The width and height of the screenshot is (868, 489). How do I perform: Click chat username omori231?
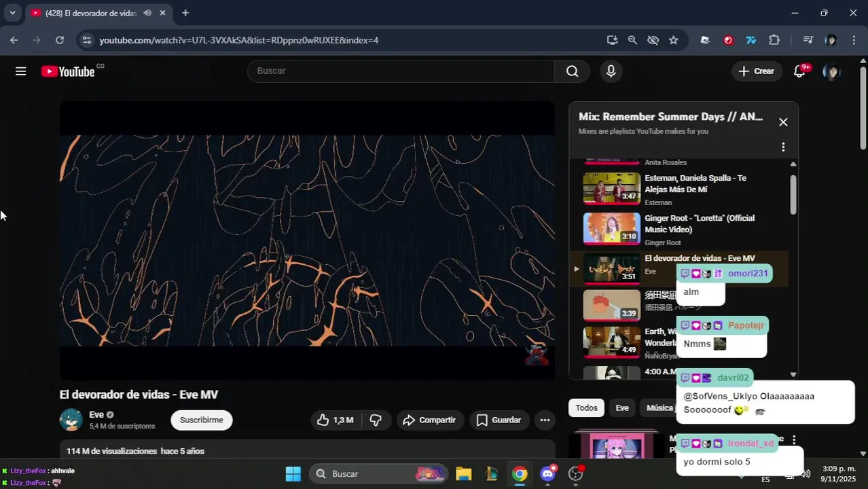click(748, 274)
